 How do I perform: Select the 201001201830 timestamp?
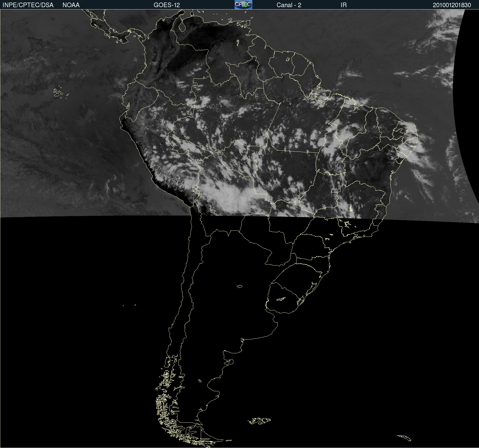tap(452, 5)
